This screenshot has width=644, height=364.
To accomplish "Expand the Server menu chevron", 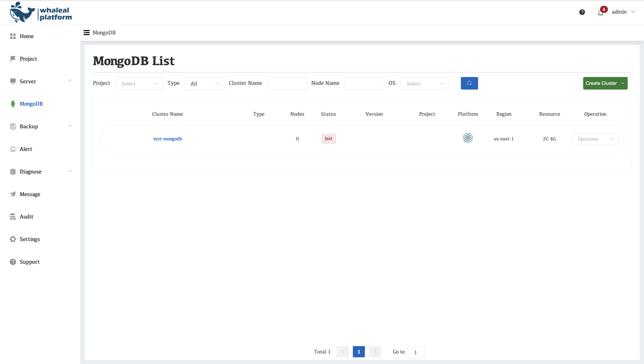I will [x=70, y=81].
